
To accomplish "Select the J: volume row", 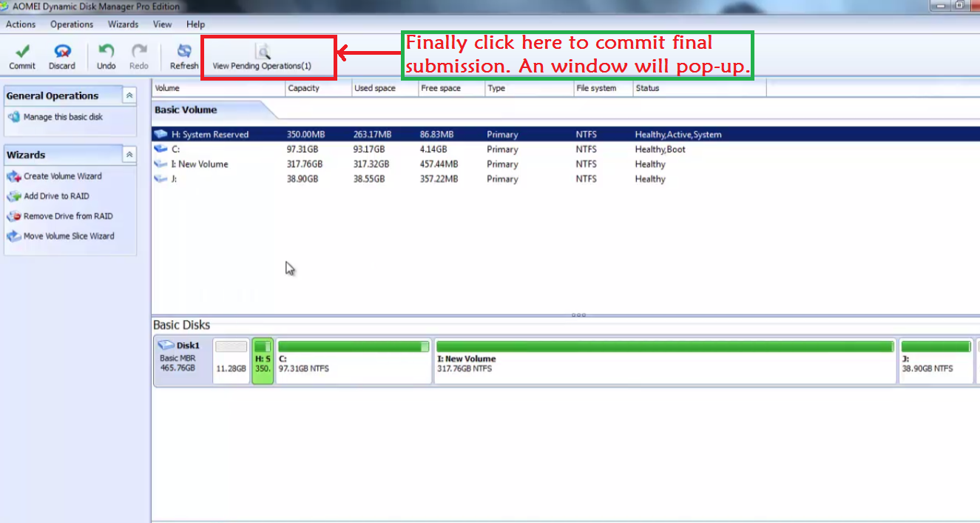I will (566, 179).
